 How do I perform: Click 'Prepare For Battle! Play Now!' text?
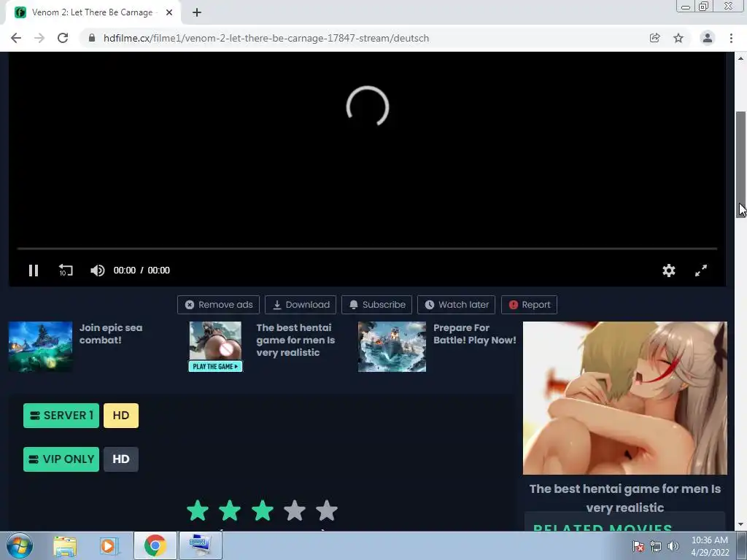pyautogui.click(x=474, y=334)
